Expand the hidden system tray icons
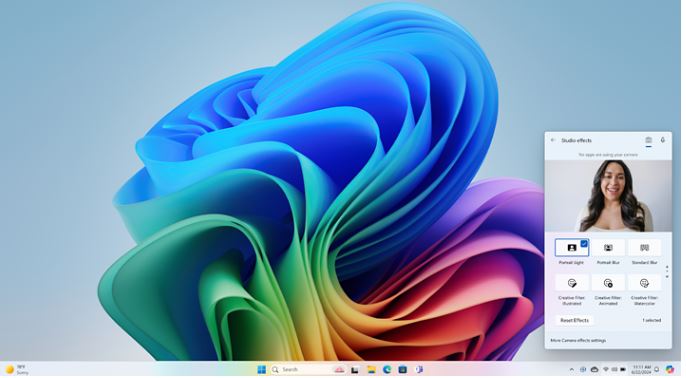Image resolution: width=686 pixels, height=378 pixels. [572, 370]
